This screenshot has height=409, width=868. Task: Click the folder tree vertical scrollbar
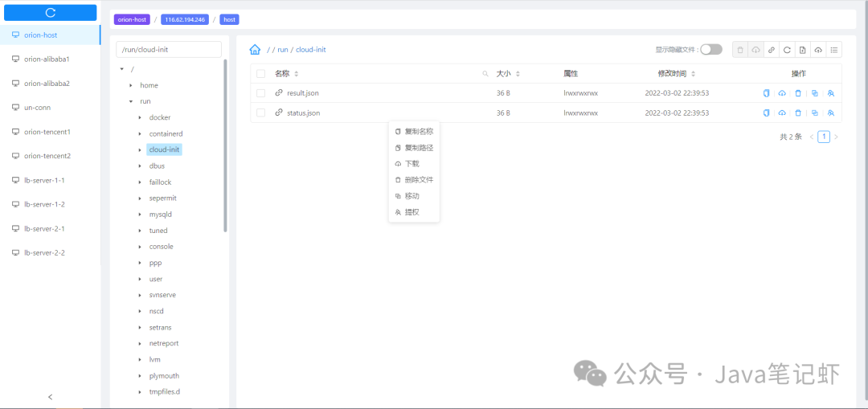coord(225,145)
